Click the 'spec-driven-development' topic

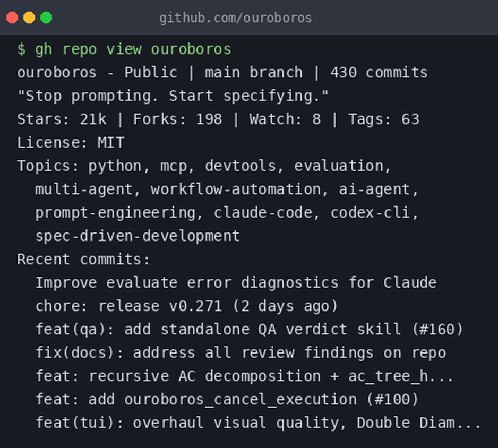tap(138, 236)
